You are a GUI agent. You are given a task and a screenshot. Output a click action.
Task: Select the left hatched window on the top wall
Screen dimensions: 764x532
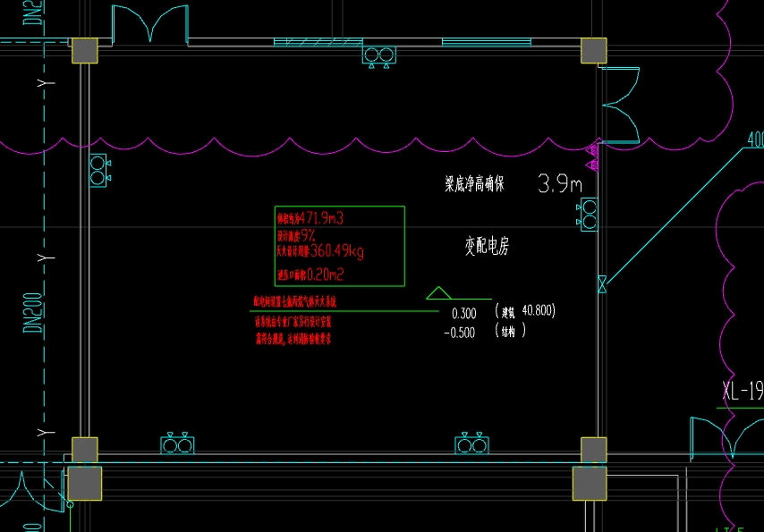point(318,42)
